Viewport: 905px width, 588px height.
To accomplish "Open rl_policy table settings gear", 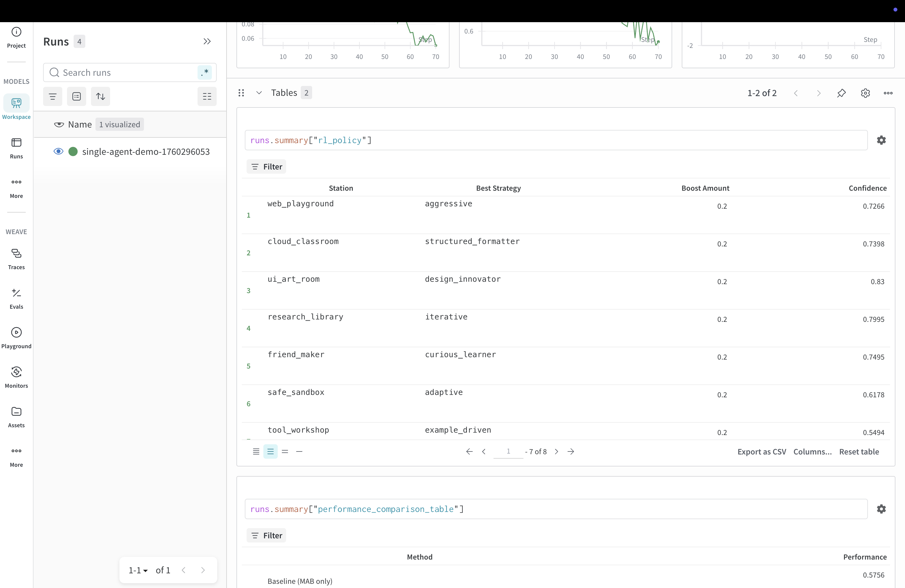I will point(881,140).
